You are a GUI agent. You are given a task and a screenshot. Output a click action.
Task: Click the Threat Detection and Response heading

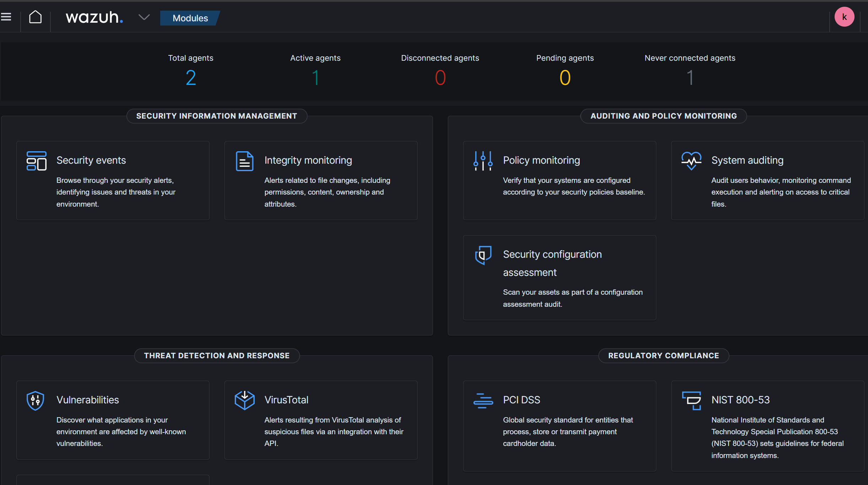(217, 356)
